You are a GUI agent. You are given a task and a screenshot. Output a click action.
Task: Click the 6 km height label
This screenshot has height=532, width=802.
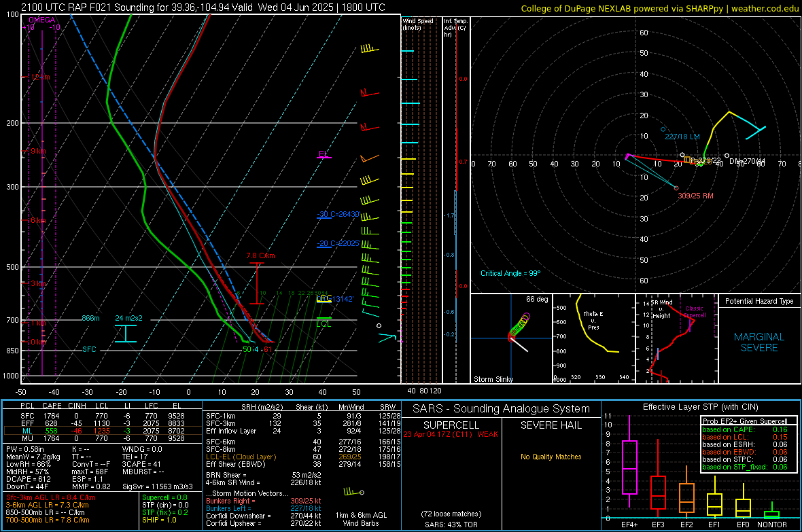click(39, 220)
